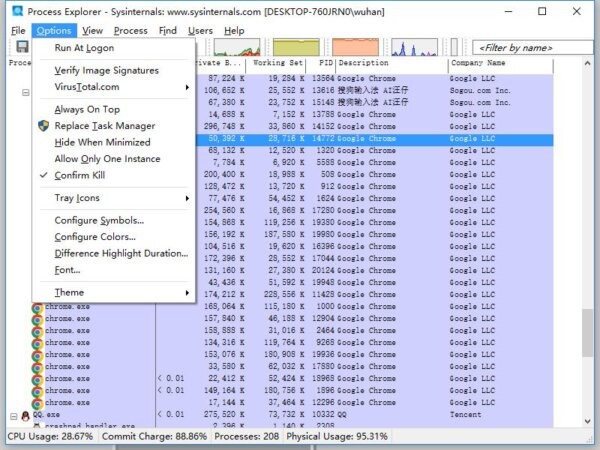The height and width of the screenshot is (450, 600).
Task: Collapse the QQ.exe process tree
Action: [13, 416]
